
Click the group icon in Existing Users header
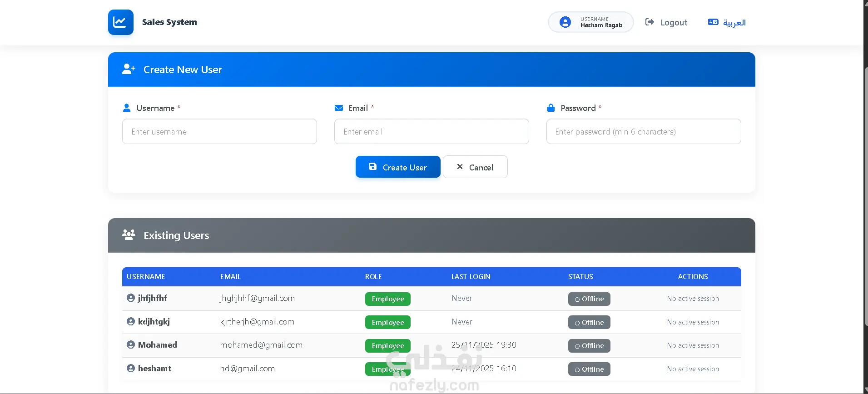pos(129,235)
